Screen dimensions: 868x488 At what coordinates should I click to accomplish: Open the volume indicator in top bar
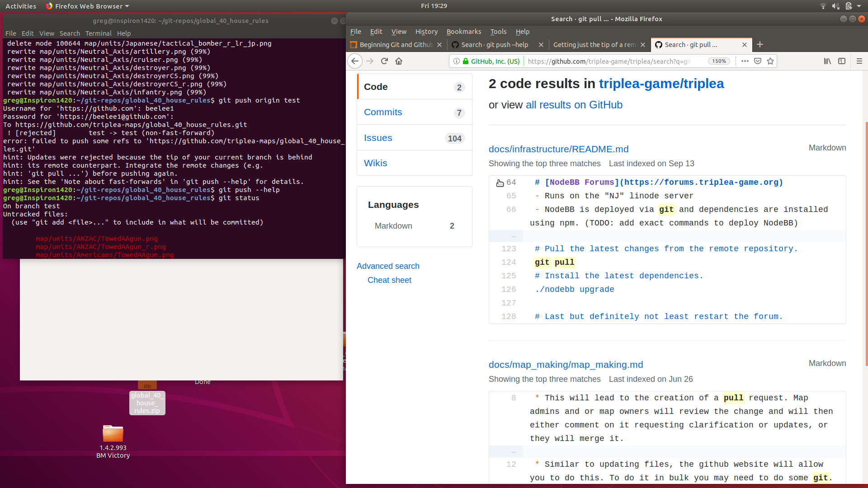(836, 6)
